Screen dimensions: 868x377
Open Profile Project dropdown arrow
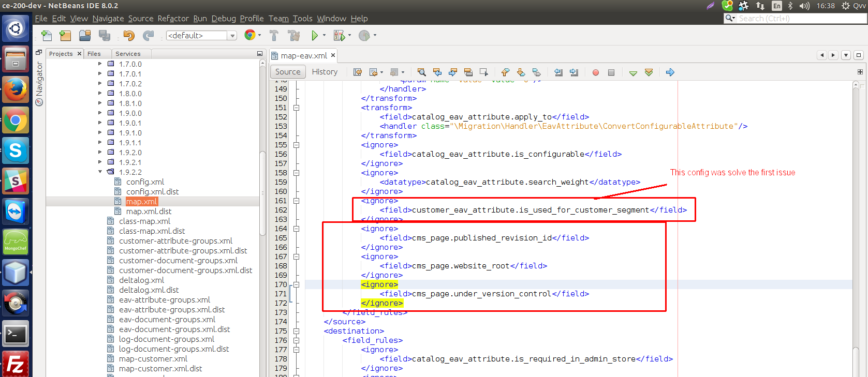point(375,35)
